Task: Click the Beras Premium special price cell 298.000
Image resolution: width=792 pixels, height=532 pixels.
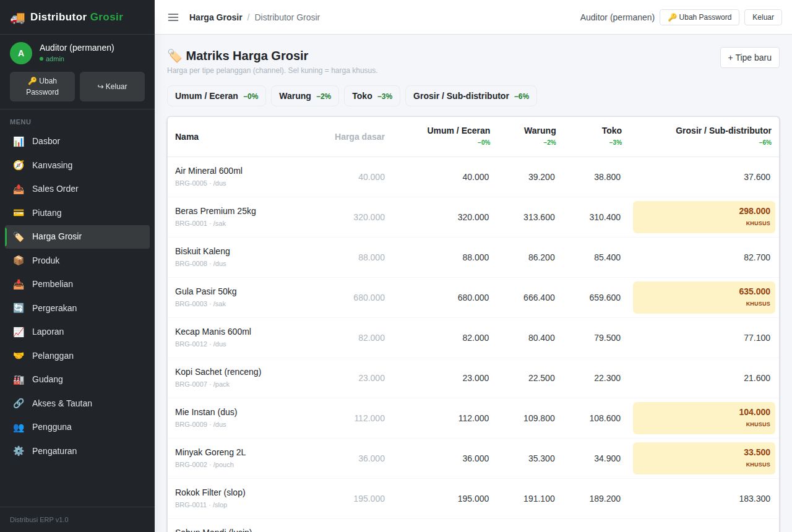Action: (704, 217)
